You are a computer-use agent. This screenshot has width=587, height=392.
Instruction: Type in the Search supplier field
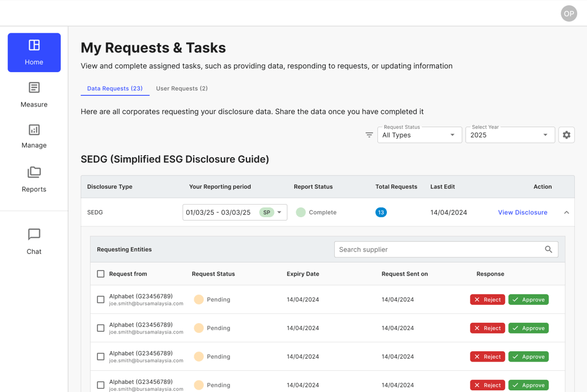click(x=439, y=250)
